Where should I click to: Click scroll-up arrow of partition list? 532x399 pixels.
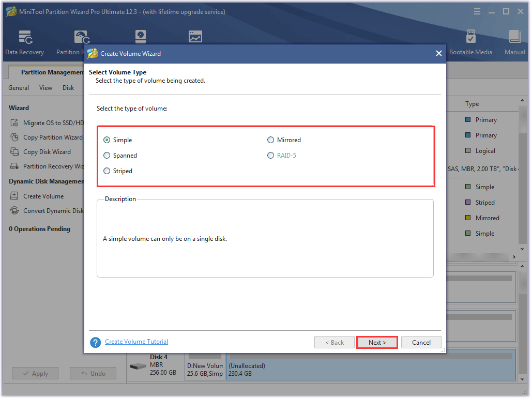pos(522,101)
